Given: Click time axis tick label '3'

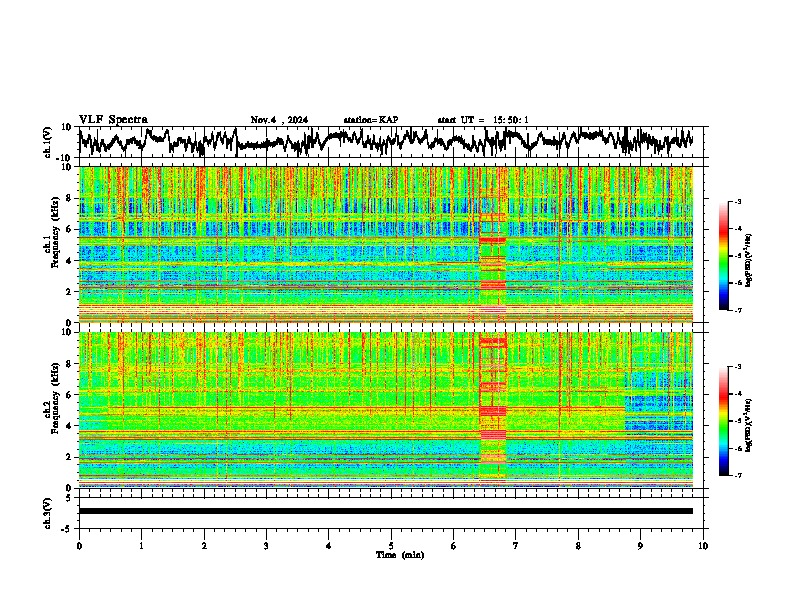Looking at the screenshot, I should (266, 546).
